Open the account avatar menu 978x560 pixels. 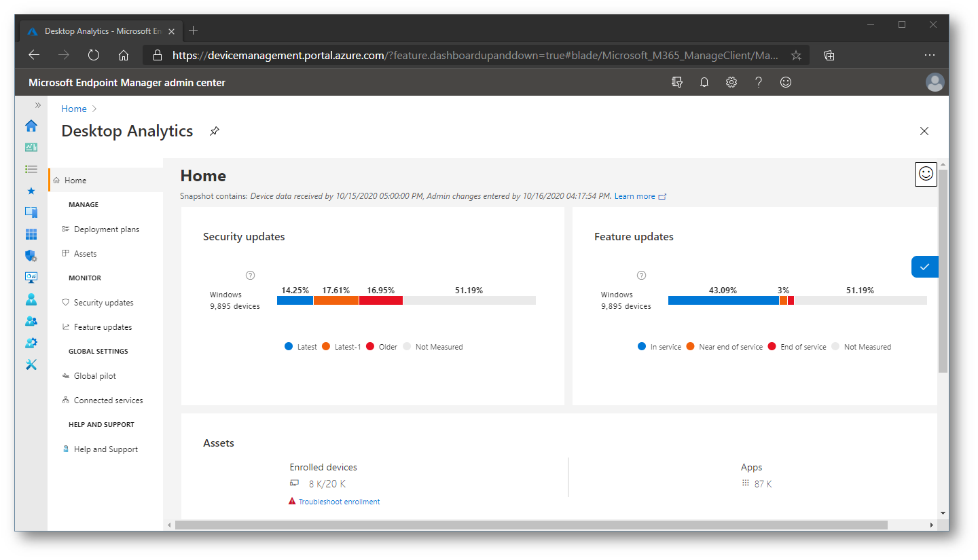[x=935, y=82]
